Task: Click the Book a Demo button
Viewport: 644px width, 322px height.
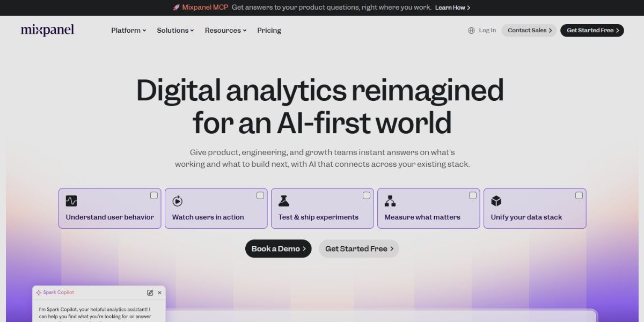Action: [278, 248]
